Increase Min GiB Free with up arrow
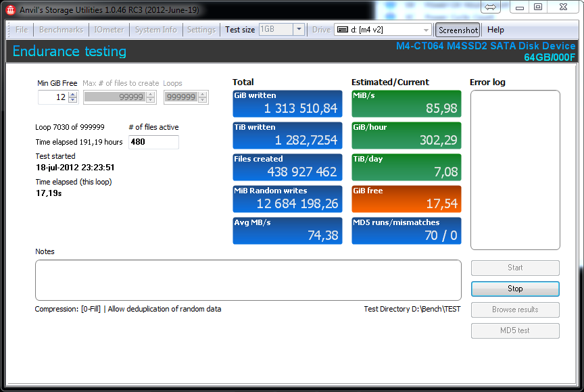This screenshot has width=584, height=392. point(73,94)
